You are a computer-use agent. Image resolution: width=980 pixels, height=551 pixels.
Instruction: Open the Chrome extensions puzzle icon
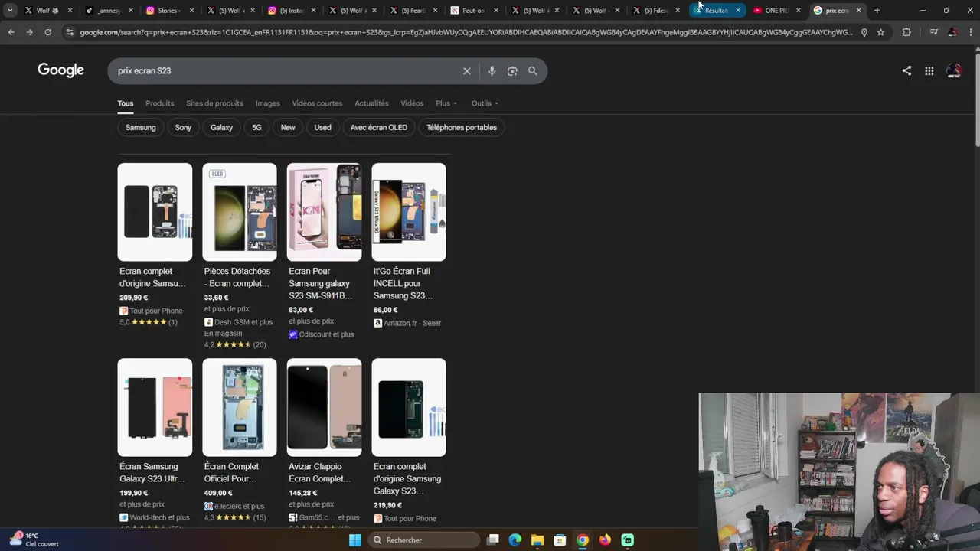click(x=906, y=32)
